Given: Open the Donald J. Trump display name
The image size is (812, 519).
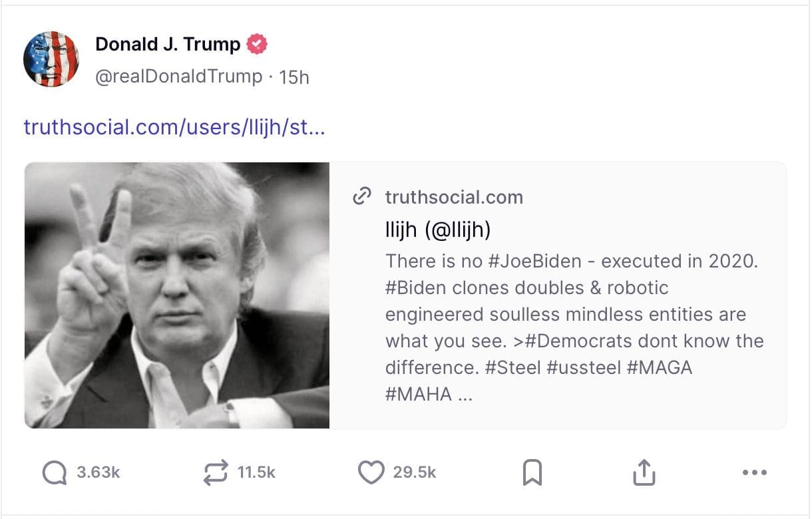Looking at the screenshot, I should (168, 45).
